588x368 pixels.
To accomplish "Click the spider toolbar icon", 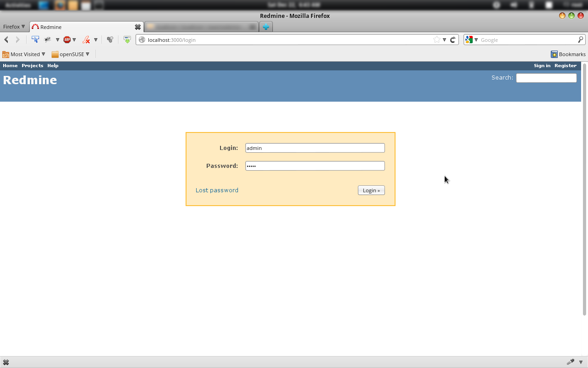I will coord(47,40).
